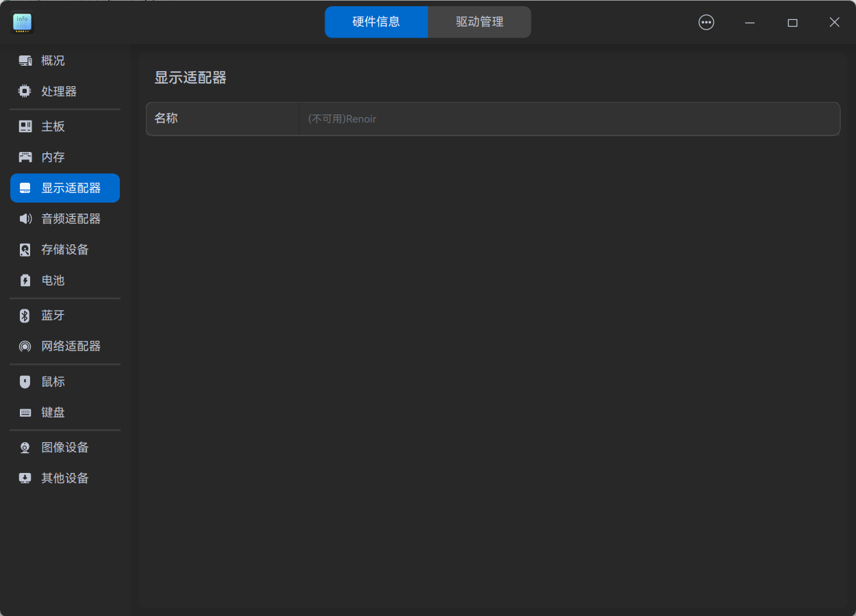This screenshot has width=856, height=616.
Task: Click the 显示适配器 display adapter icon
Action: (25, 188)
